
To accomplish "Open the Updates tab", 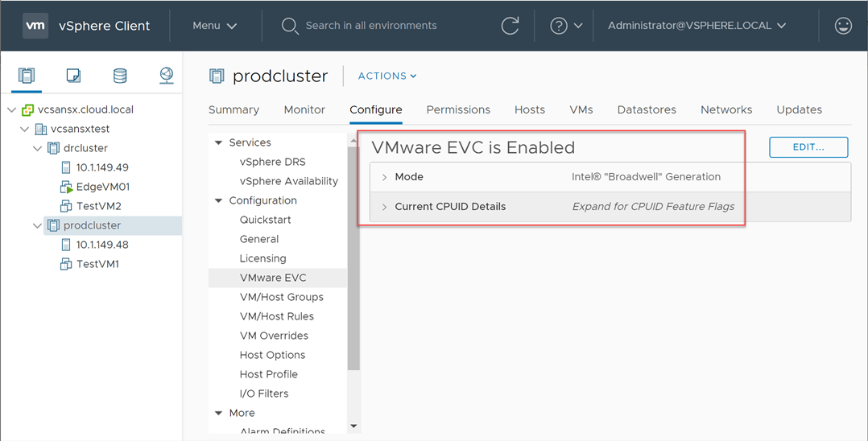I will tap(800, 109).
